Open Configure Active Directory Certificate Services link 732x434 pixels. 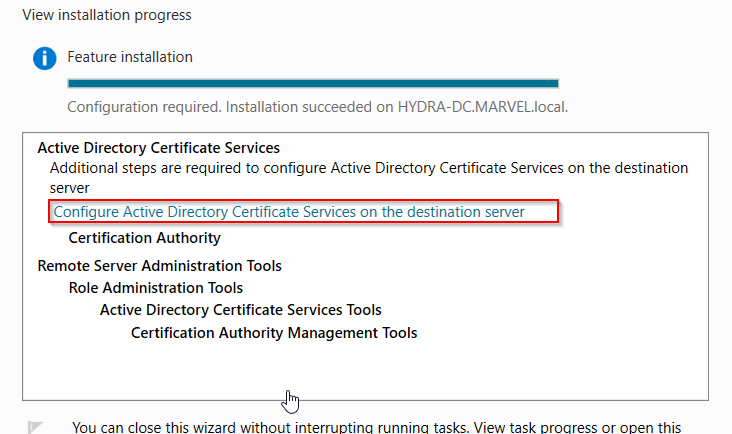pos(289,212)
